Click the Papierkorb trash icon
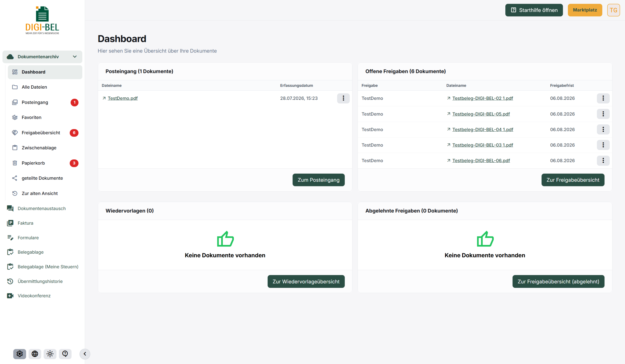The height and width of the screenshot is (364, 625). click(x=15, y=163)
